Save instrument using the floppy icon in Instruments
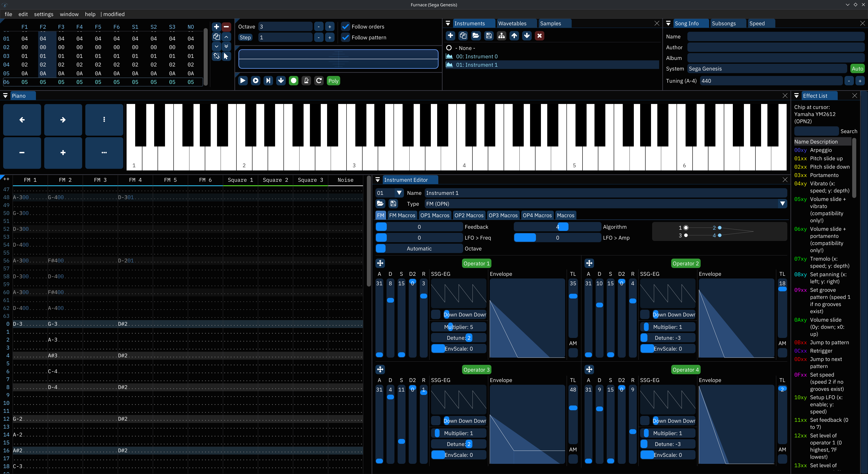 488,36
